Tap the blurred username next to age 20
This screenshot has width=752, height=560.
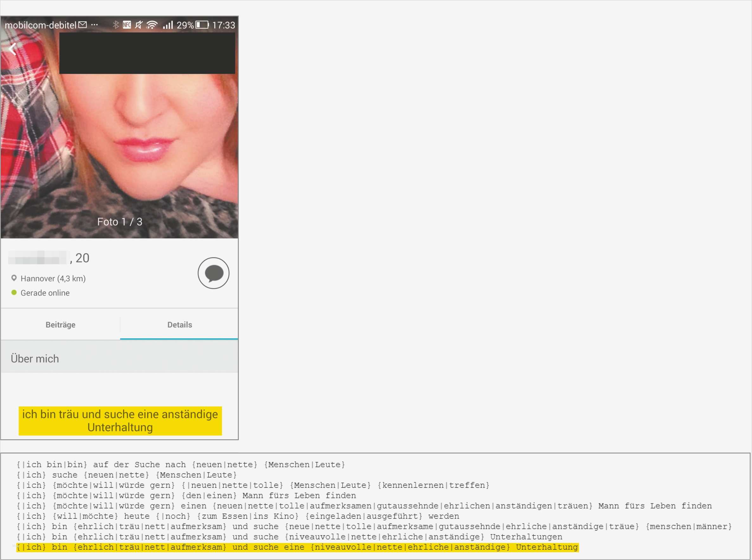pyautogui.click(x=37, y=258)
